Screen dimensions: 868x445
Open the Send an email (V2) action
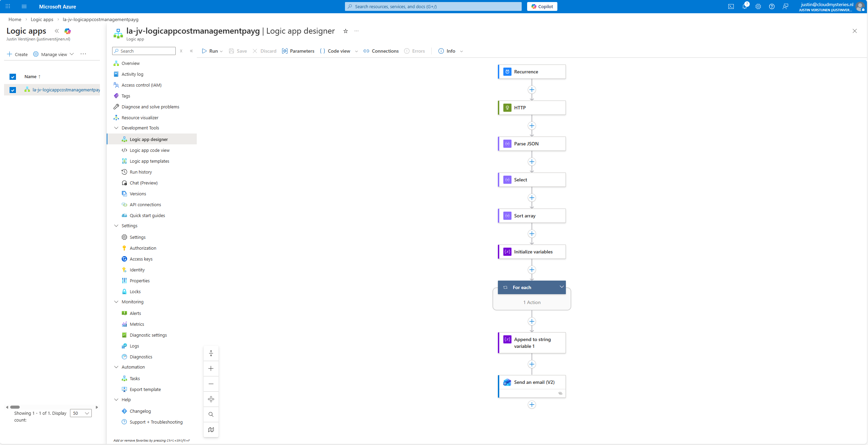532,386
